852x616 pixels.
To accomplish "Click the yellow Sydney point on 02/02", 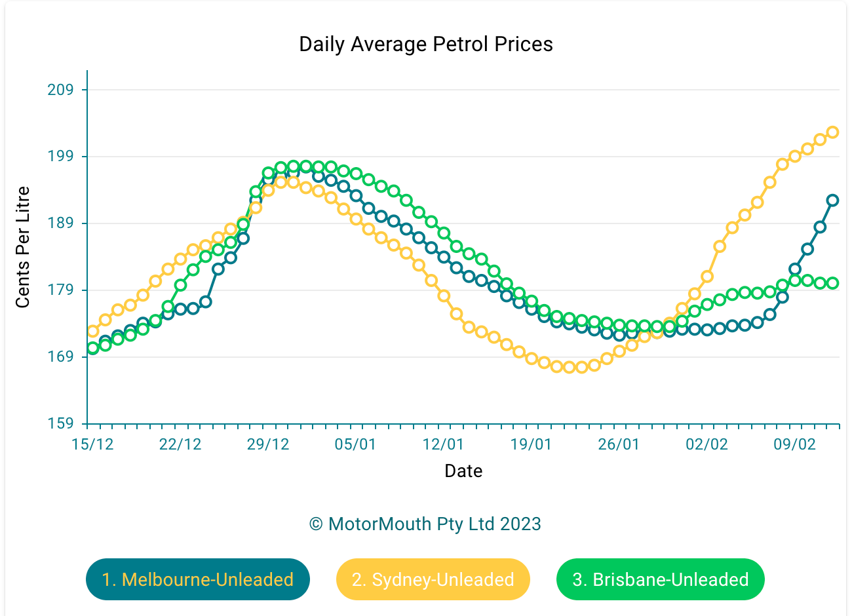I will click(707, 277).
